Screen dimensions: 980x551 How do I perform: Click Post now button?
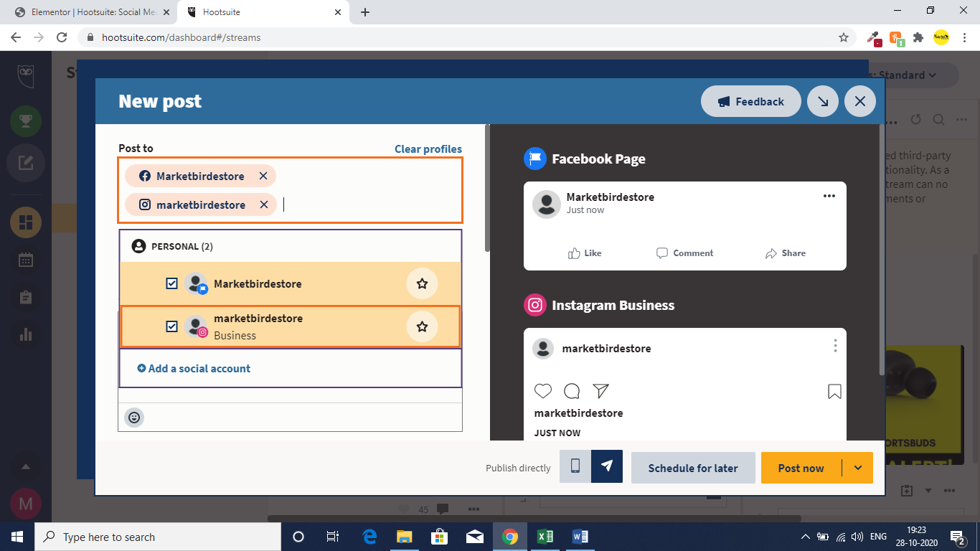tap(801, 468)
